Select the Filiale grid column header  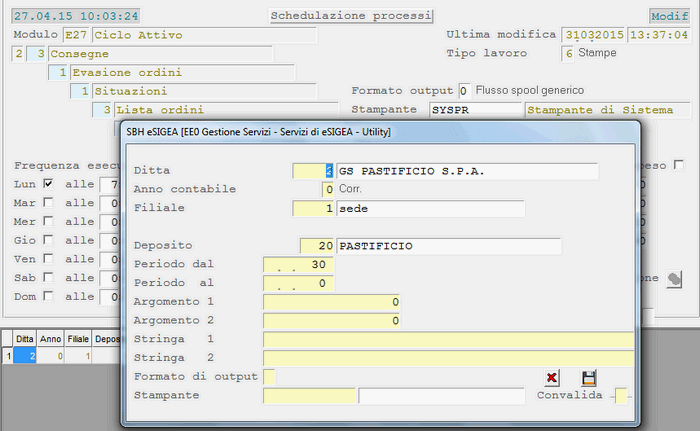(78, 339)
